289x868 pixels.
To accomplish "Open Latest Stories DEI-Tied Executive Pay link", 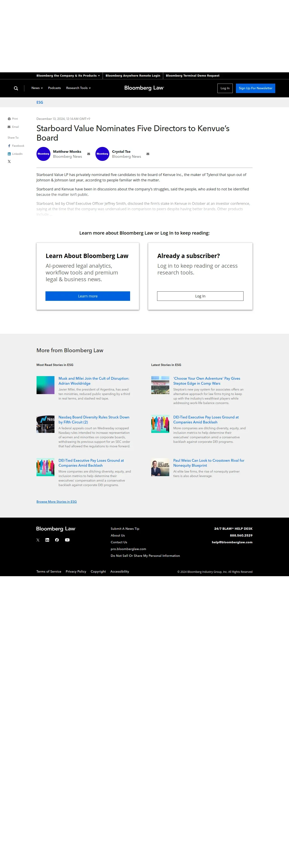I will click(206, 420).
